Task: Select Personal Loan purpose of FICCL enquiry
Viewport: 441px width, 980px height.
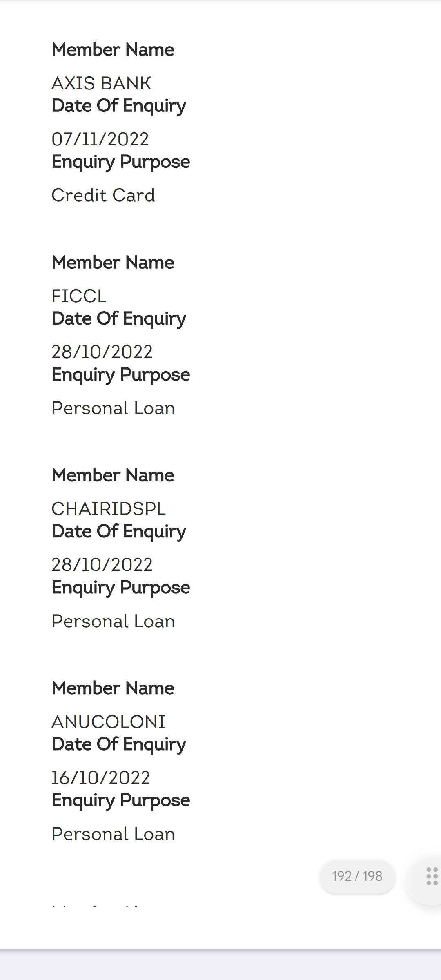Action: coord(113,408)
